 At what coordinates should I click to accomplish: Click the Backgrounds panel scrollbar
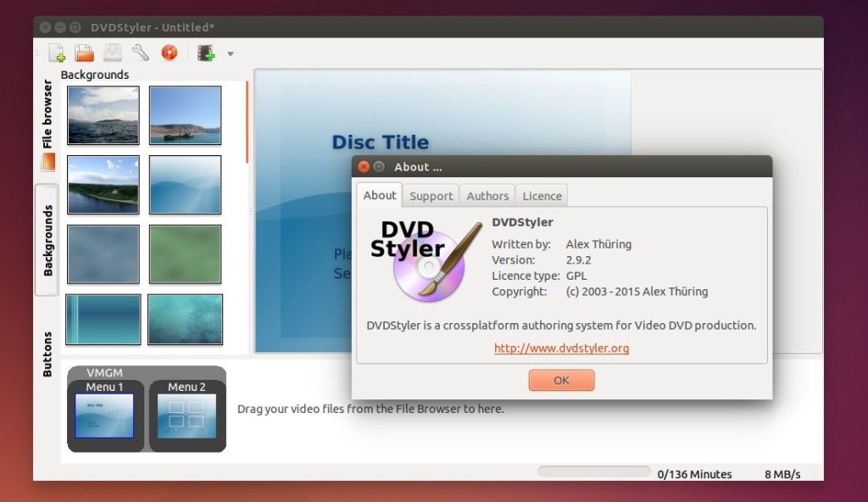coord(247,122)
